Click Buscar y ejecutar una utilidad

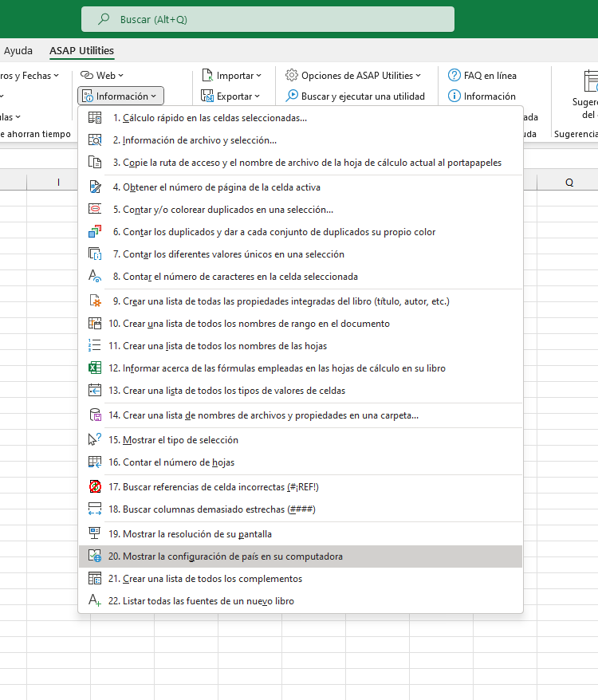click(x=355, y=96)
